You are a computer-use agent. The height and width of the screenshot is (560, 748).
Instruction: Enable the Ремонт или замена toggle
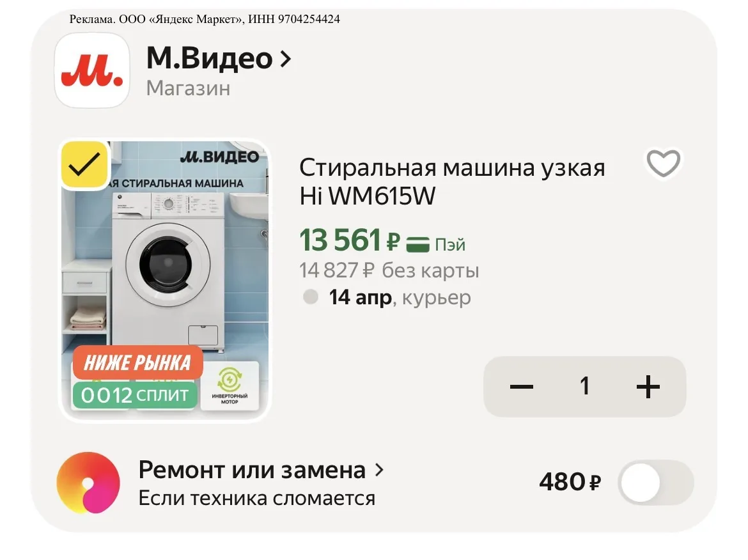click(x=655, y=483)
